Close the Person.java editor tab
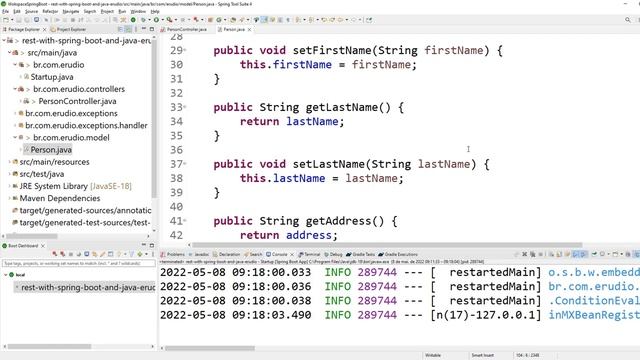The width and height of the screenshot is (640, 360). (249, 29)
